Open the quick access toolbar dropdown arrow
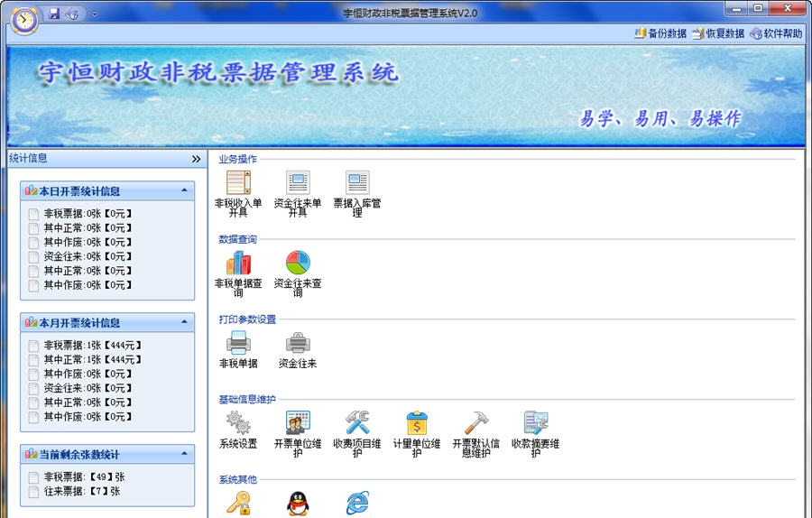This screenshot has height=518, width=812. (x=94, y=14)
